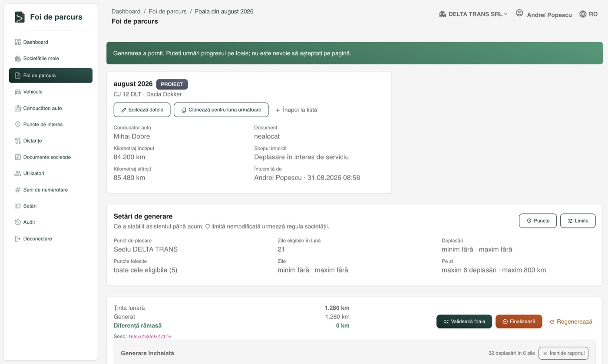Click the Documente societate clipboard icon
Screen dimensions: 608x364
pyautogui.click(x=18, y=157)
